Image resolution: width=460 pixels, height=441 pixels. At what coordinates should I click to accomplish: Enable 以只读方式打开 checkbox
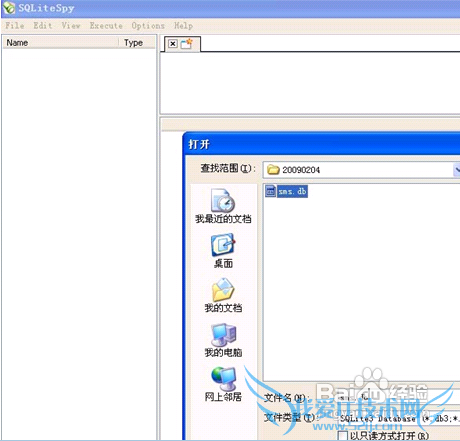pos(343,435)
